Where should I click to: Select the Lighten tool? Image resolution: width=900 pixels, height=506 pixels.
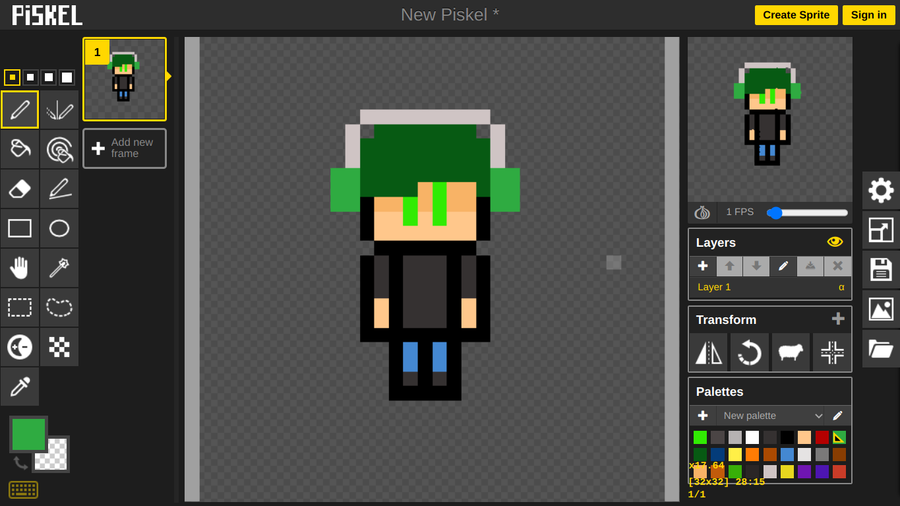[20, 347]
